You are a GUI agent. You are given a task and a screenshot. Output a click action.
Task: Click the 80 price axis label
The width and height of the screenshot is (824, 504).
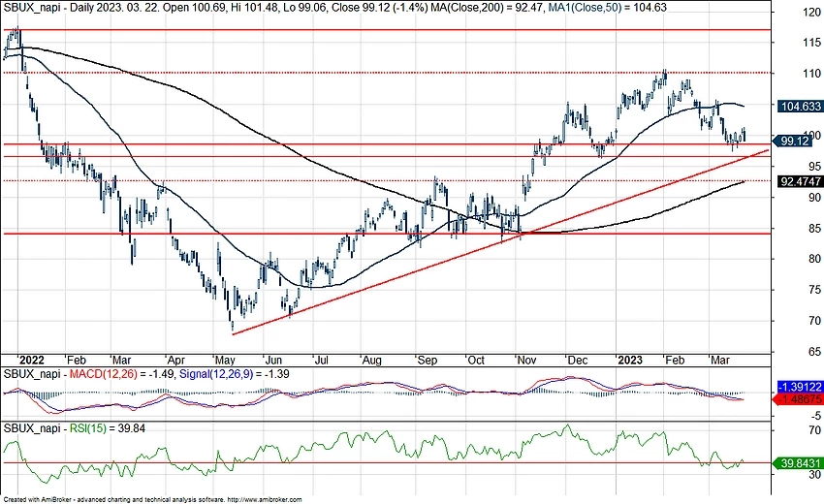click(814, 259)
